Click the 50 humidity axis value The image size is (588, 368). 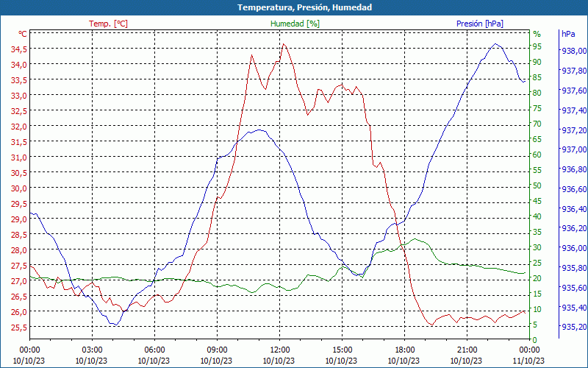tap(537, 185)
